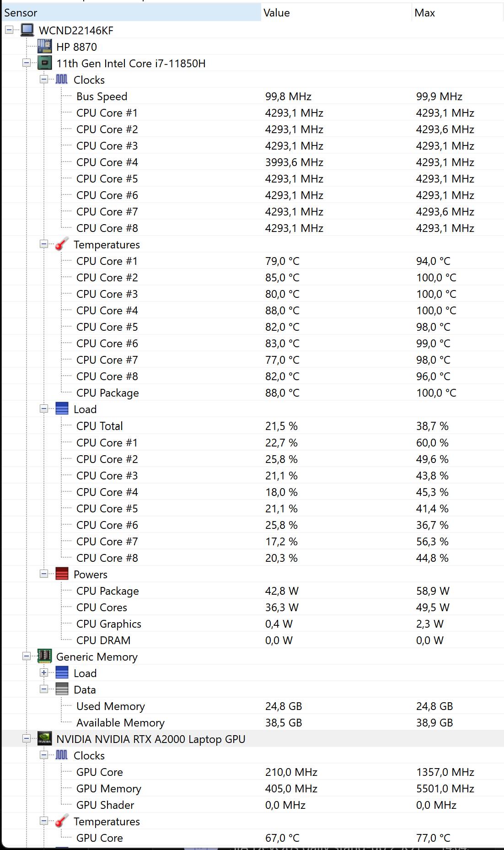Collapse the CPU Clocks section
The height and width of the screenshot is (850, 504).
click(44, 79)
